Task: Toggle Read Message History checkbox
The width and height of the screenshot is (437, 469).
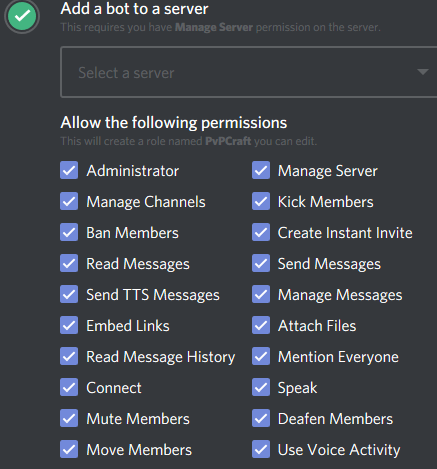Action: coord(69,356)
